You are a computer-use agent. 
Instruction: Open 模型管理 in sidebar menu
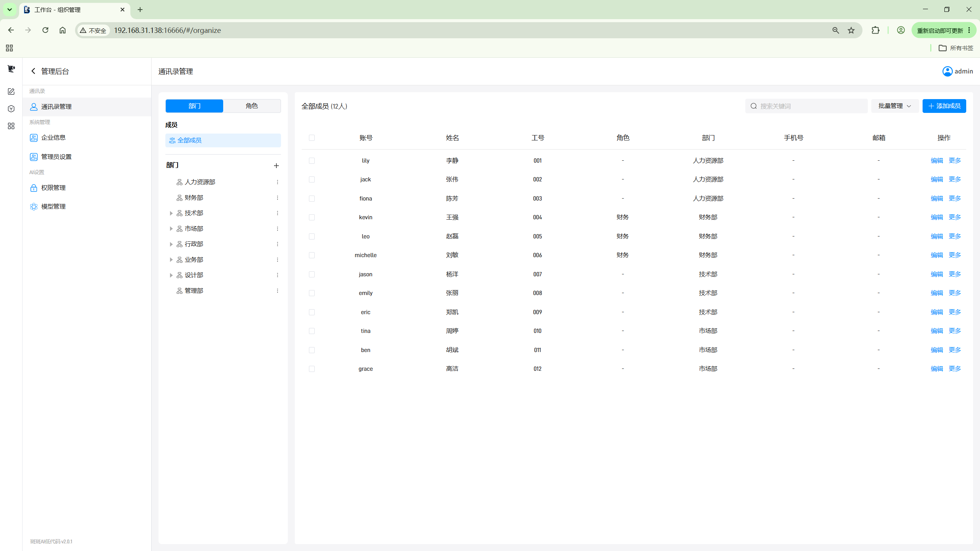click(87, 207)
